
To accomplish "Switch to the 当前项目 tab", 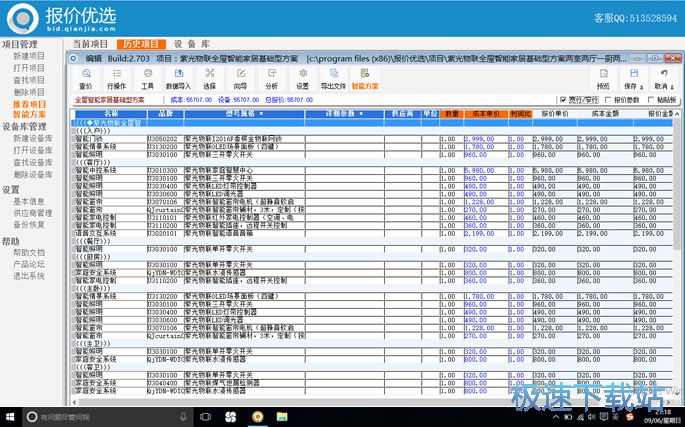I will (x=91, y=45).
